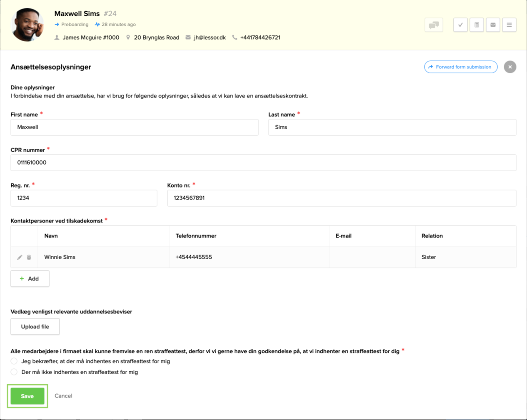The width and height of the screenshot is (527, 420).
Task: Edit Winnie Sims with the pencil icon
Action: point(19,257)
